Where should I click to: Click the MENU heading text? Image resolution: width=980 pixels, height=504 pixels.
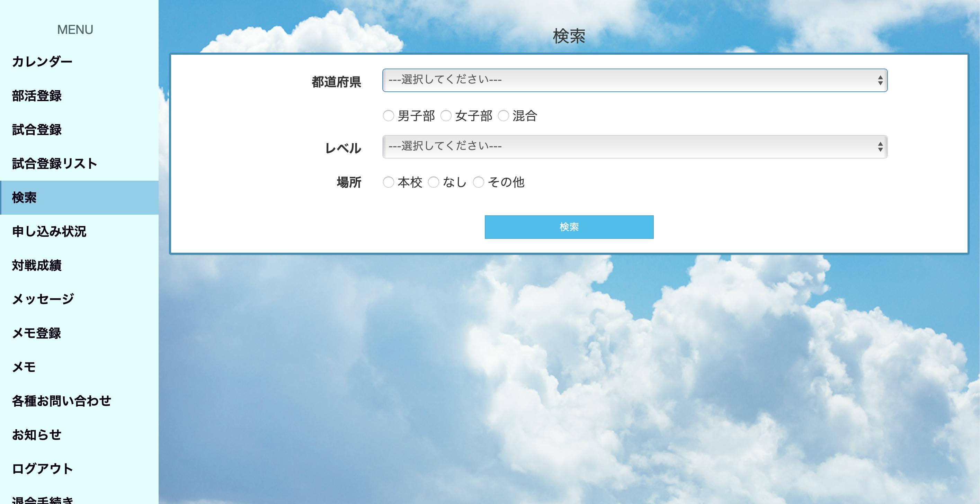pyautogui.click(x=75, y=30)
